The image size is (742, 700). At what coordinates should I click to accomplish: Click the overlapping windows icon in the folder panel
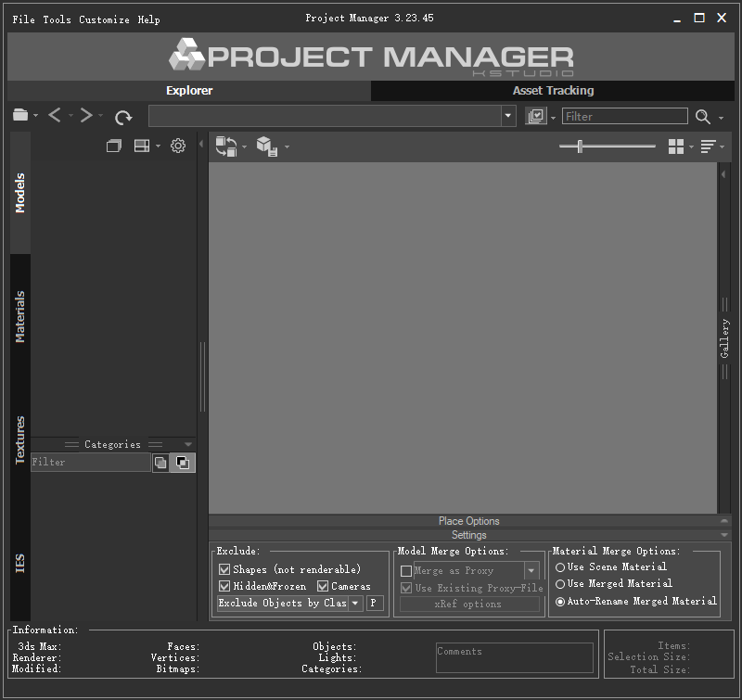[x=113, y=146]
